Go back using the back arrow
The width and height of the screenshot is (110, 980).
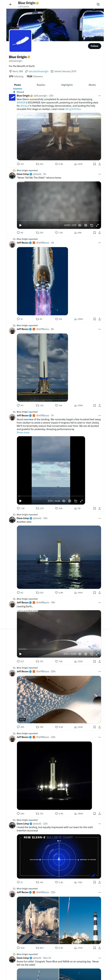(11, 5)
